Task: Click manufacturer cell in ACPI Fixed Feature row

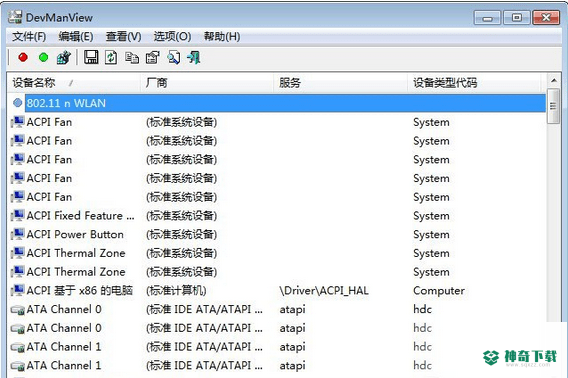Action: pos(181,216)
